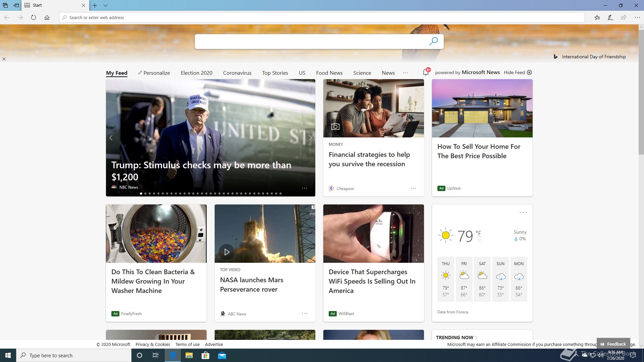
Task: Click the page vertical scrollbar thumb
Action: coord(641,92)
